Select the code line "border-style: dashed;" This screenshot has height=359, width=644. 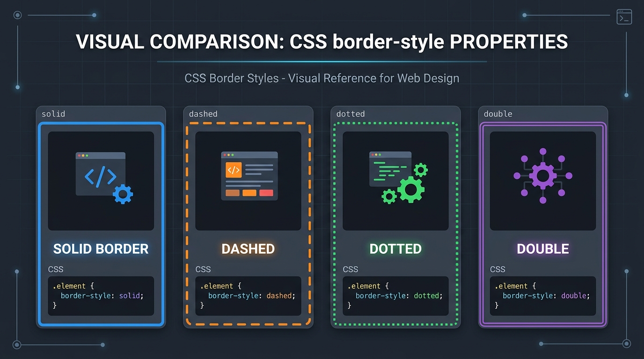252,296
